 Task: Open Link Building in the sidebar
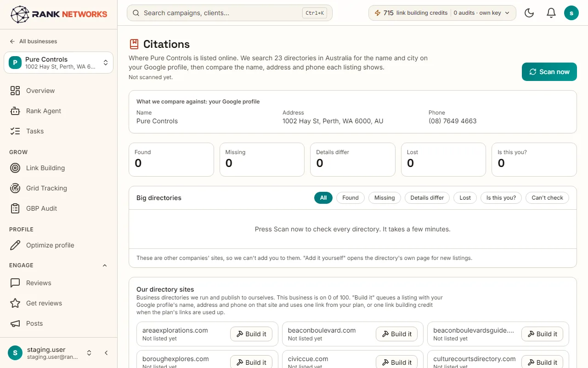(x=58, y=168)
